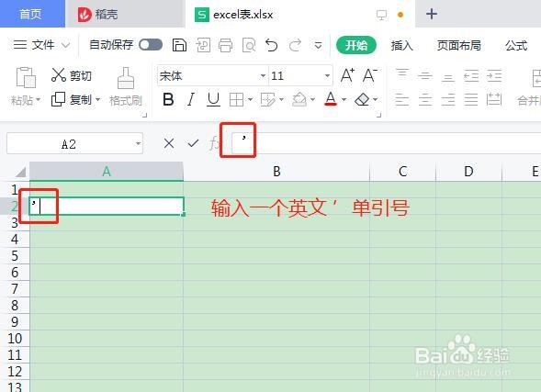Viewport: 541px width, 392px height.
Task: Switch to 页面布局 (Page Layout) tab
Action: (459, 45)
